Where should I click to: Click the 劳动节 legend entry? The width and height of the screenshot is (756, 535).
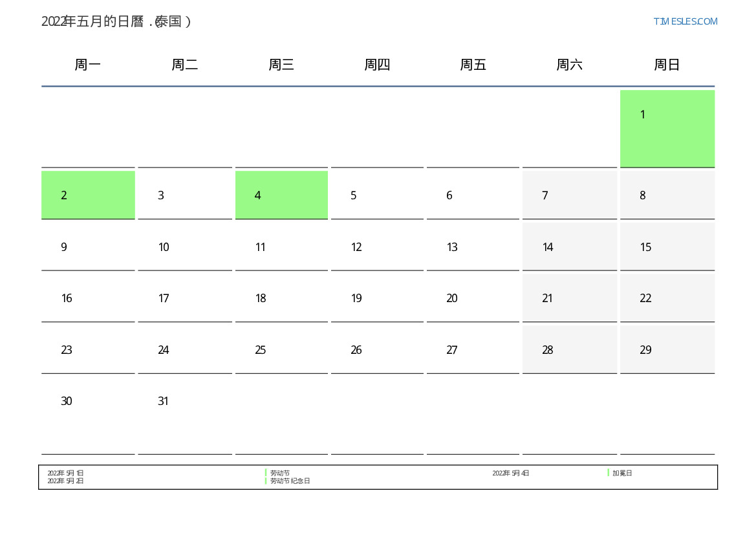[x=279, y=474]
